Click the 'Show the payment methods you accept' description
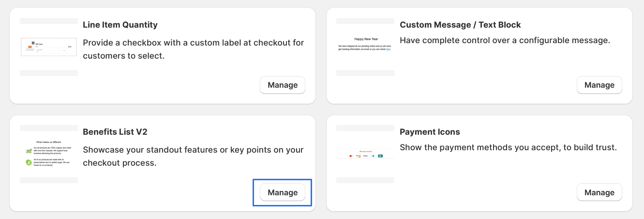Screen dimensions: 644x219 point(508,147)
